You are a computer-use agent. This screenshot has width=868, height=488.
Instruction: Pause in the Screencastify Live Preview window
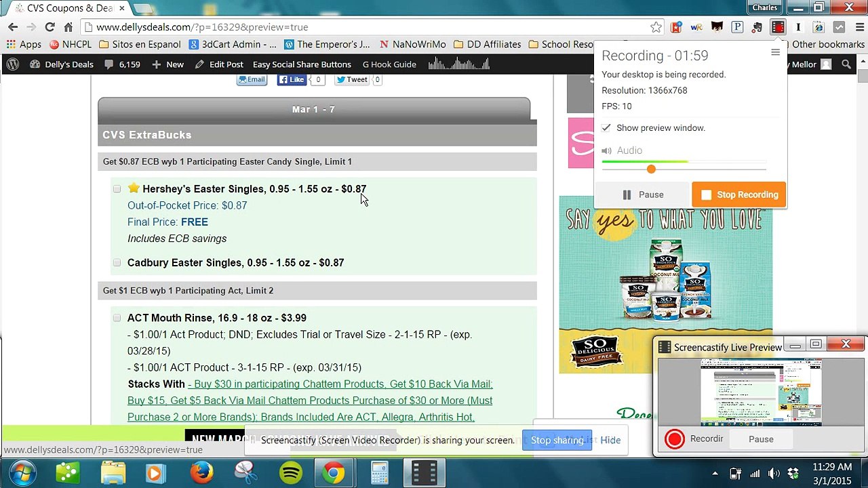click(761, 439)
